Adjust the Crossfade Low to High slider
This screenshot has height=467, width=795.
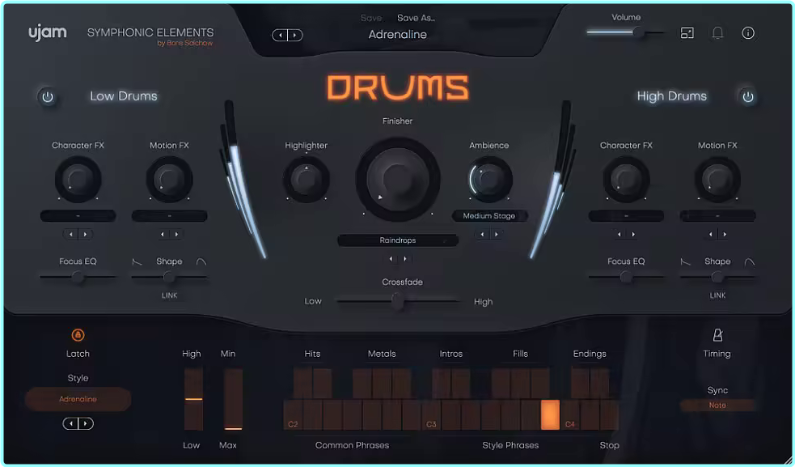(x=398, y=301)
